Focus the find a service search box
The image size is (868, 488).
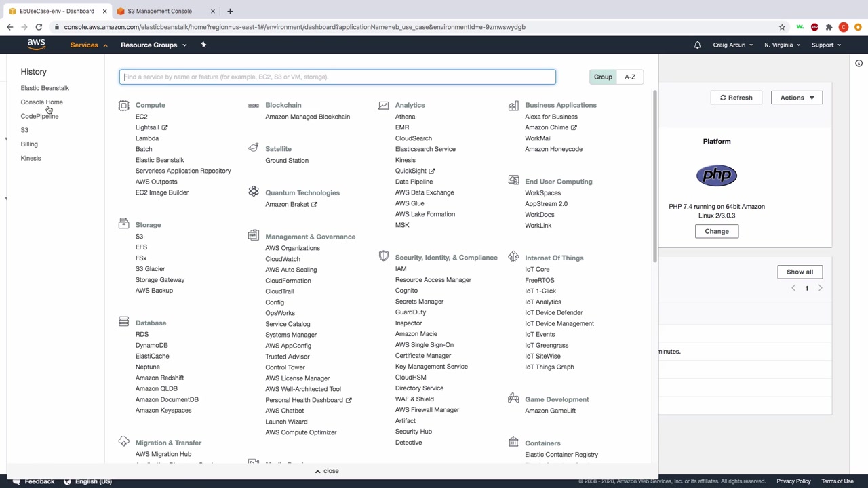338,77
